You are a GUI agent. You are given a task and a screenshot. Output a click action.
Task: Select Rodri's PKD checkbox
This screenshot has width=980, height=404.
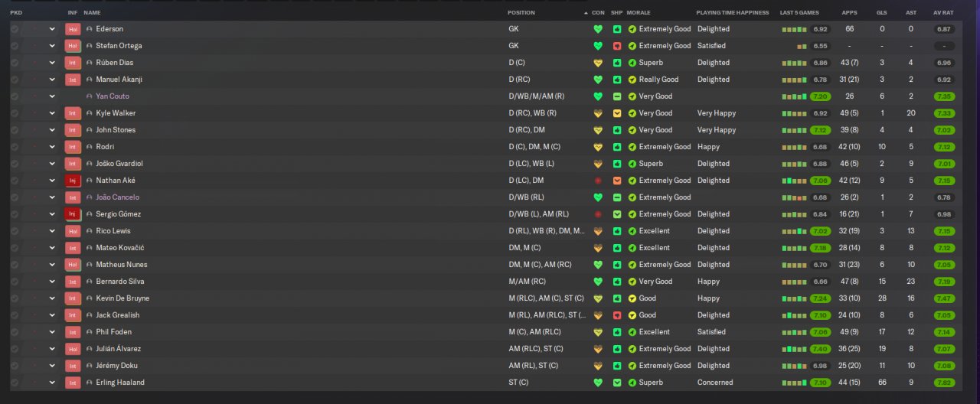click(15, 147)
